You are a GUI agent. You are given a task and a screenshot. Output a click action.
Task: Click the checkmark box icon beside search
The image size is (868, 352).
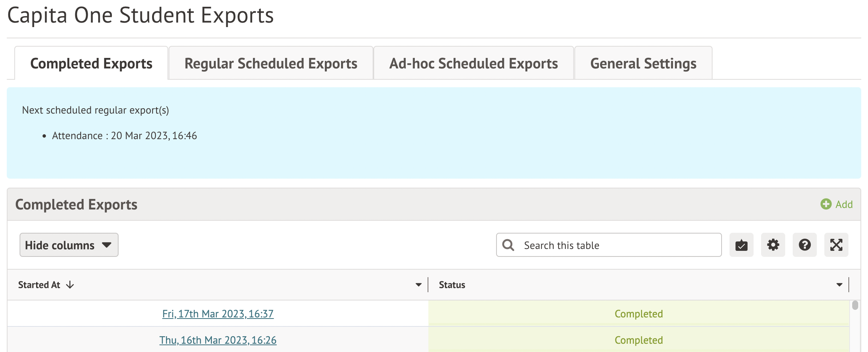741,245
